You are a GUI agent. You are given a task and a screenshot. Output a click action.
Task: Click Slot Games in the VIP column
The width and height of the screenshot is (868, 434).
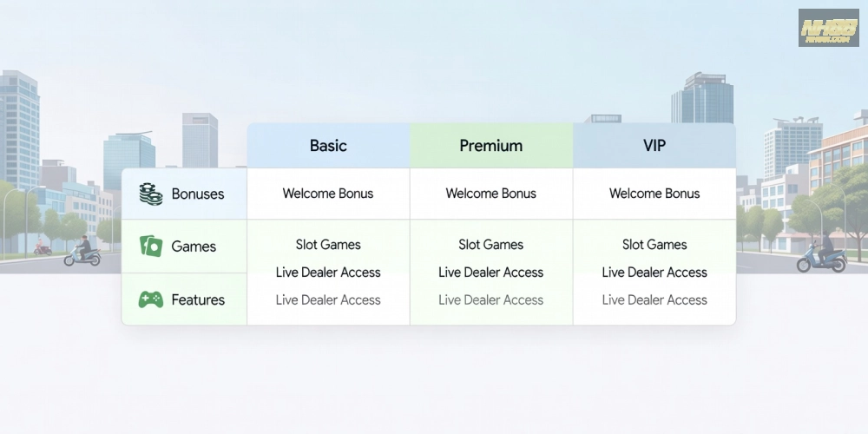(x=654, y=245)
